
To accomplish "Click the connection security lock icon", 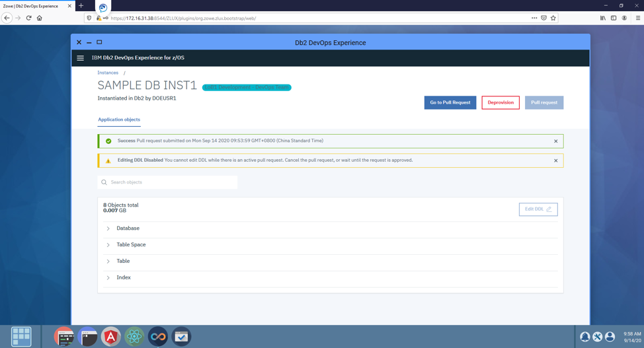I will coord(99,18).
